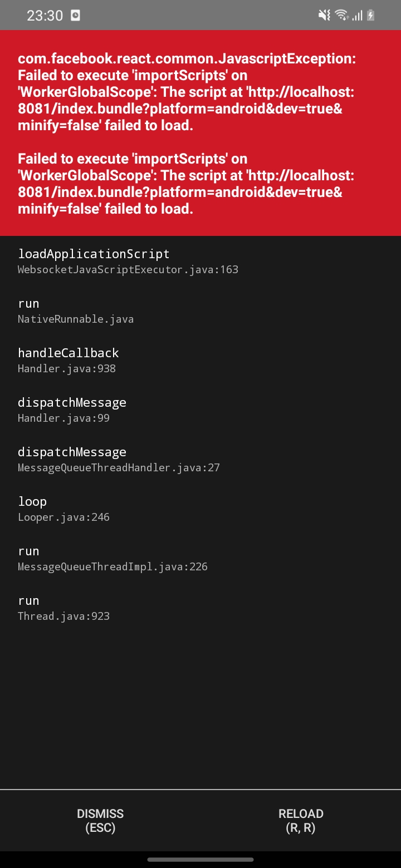The image size is (401, 868).
Task: Tap the mute/vibrate status icon
Action: tap(324, 16)
